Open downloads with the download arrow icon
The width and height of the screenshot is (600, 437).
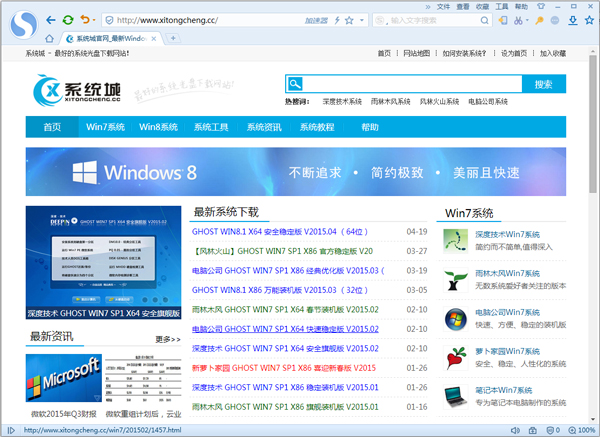(x=572, y=20)
